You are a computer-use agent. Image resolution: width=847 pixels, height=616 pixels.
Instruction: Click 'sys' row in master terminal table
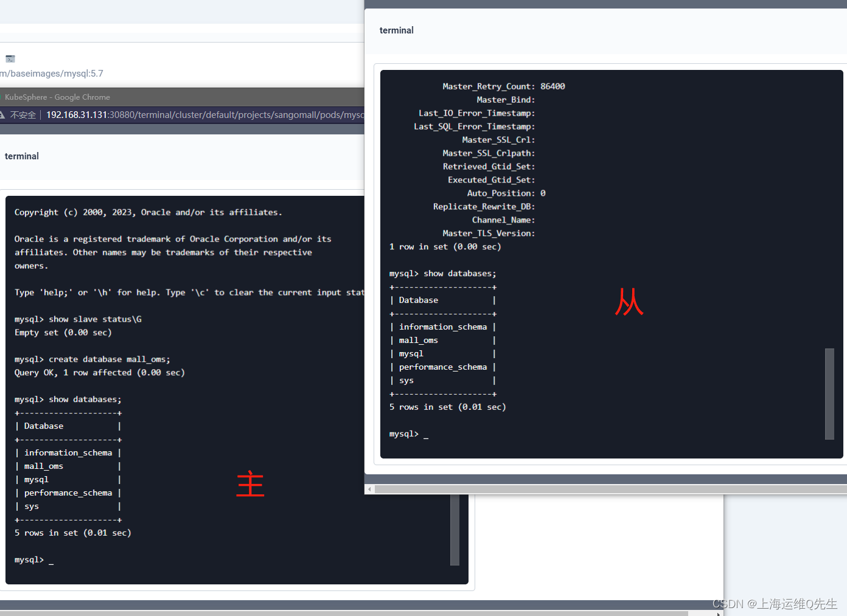[68, 507]
